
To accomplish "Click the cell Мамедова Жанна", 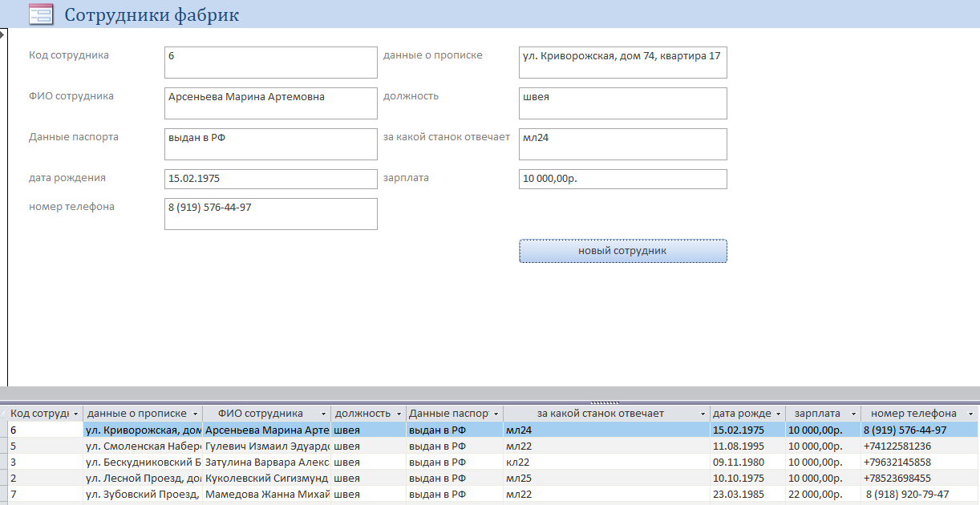I will [x=267, y=494].
